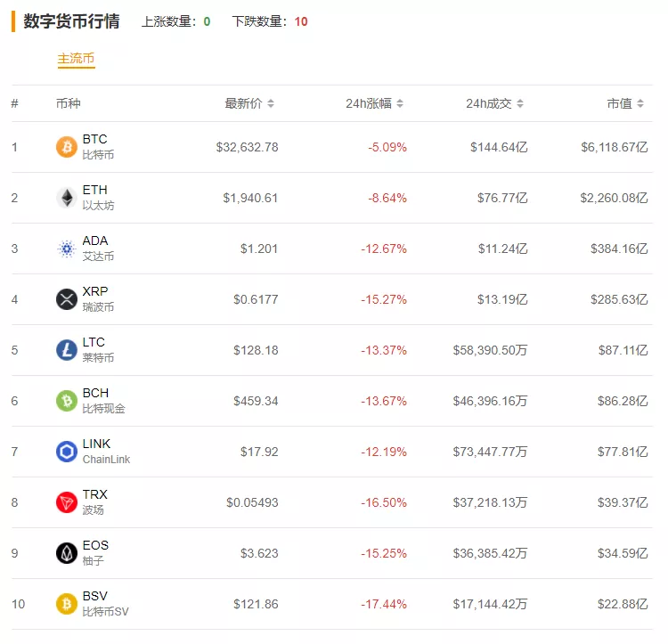Click the Bitcoin BTC coin icon
The height and width of the screenshot is (644, 668).
click(67, 147)
